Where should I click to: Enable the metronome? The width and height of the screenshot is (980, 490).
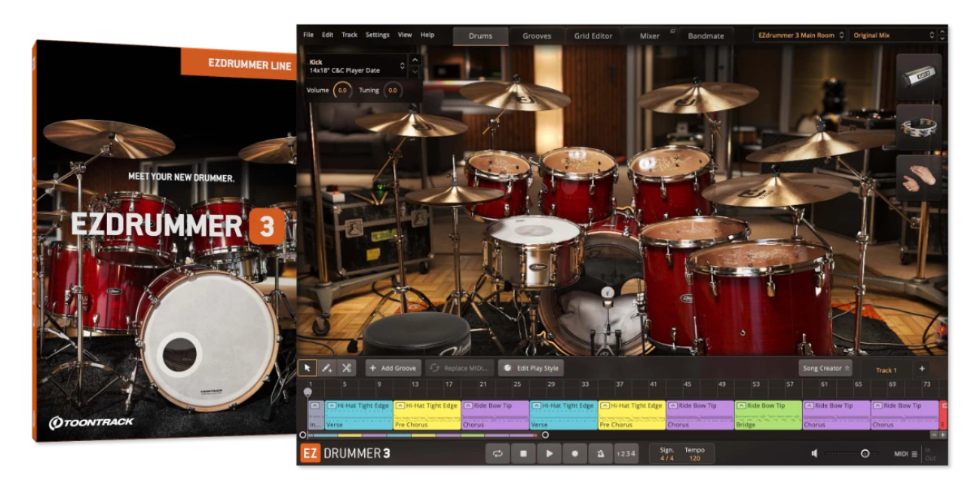(x=600, y=454)
